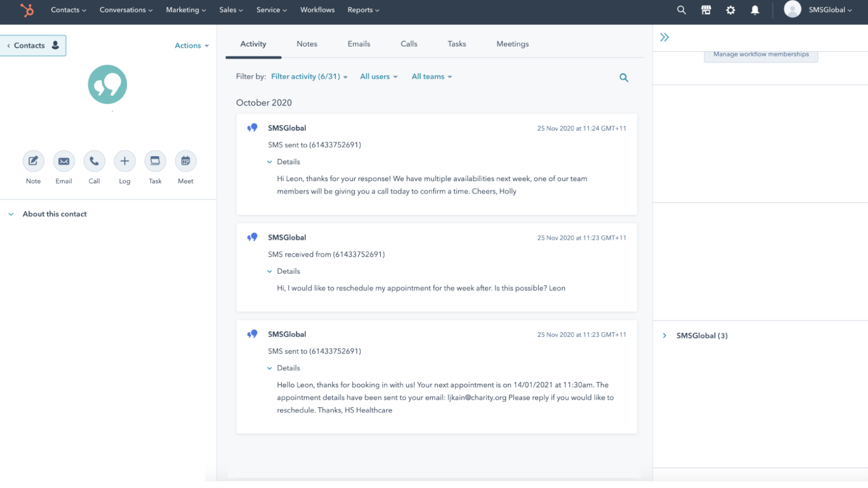Image resolution: width=868 pixels, height=488 pixels.
Task: Compose an Email to the contact
Action: tap(63, 161)
